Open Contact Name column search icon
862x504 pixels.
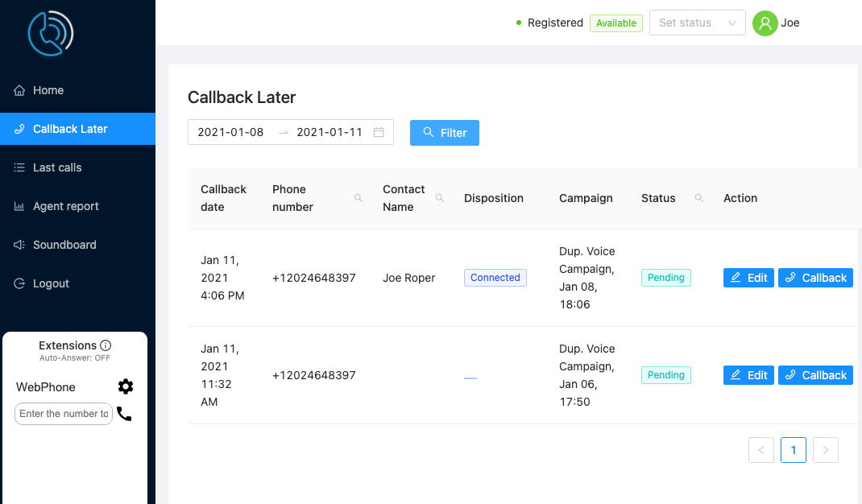(x=440, y=198)
